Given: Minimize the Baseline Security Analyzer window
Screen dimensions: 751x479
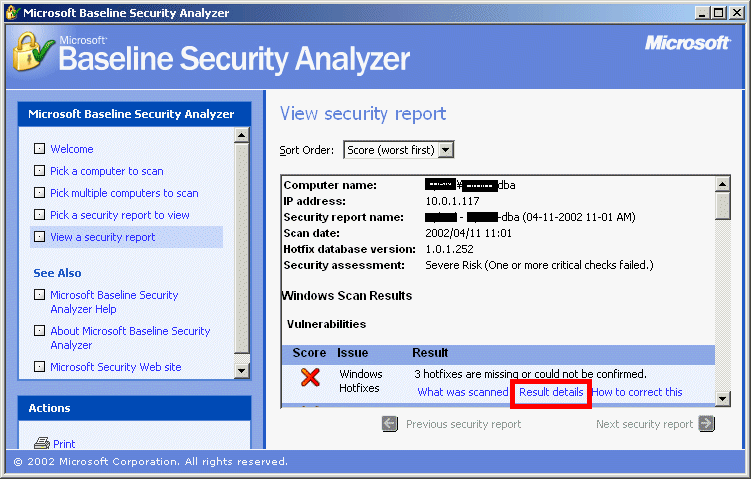Looking at the screenshot, I should pyautogui.click(x=702, y=13).
